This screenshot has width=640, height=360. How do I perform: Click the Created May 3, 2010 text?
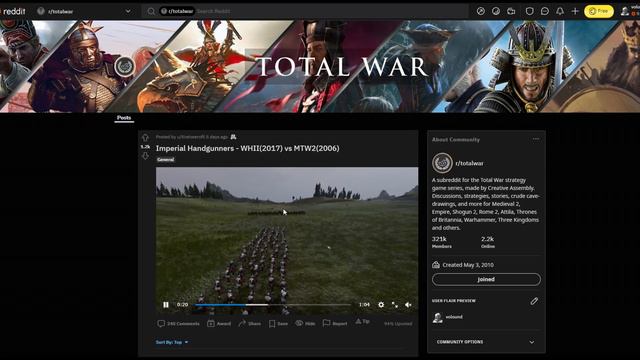coord(468,265)
